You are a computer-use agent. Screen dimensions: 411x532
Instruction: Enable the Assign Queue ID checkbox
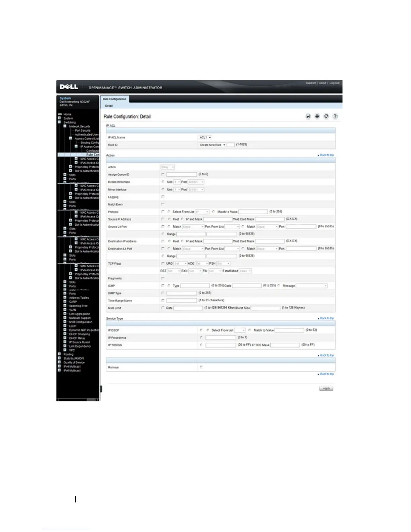[x=163, y=174]
